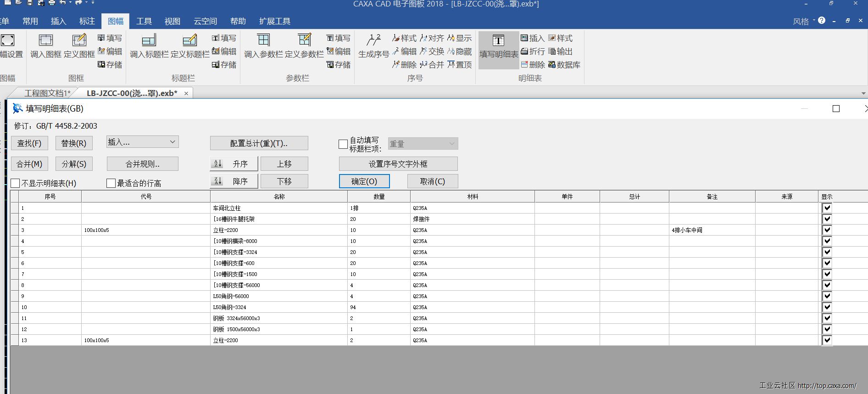Expand the 重量 combo box
Screen dimensions: 868x394
pos(451,144)
